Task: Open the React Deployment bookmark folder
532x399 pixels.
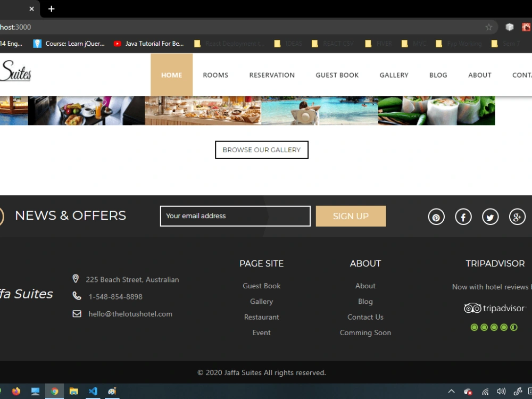Action: tap(230, 44)
